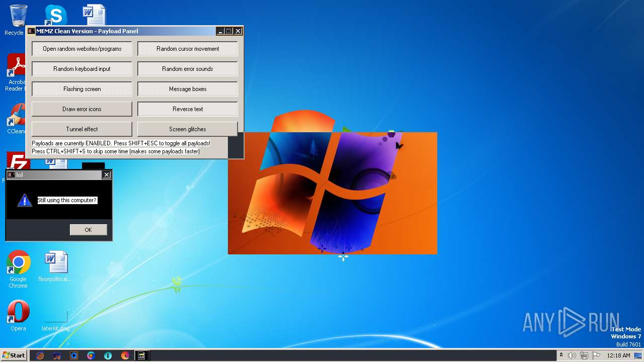This screenshot has width=644, height=362.
Task: Open the Start menu
Action: click(14, 355)
